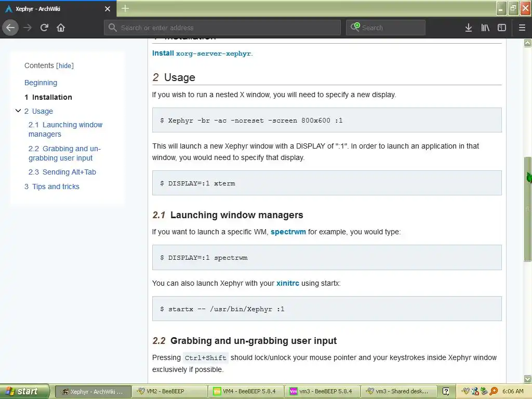
Task: Open the xinitrc link
Action: tap(288, 283)
